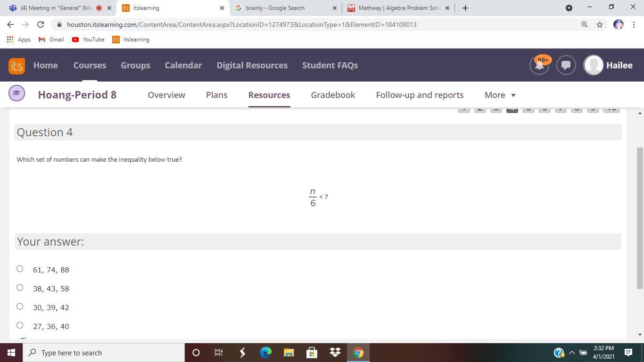Open File Explorer from the taskbar
Screen dimensions: 644x362
(x=289, y=353)
